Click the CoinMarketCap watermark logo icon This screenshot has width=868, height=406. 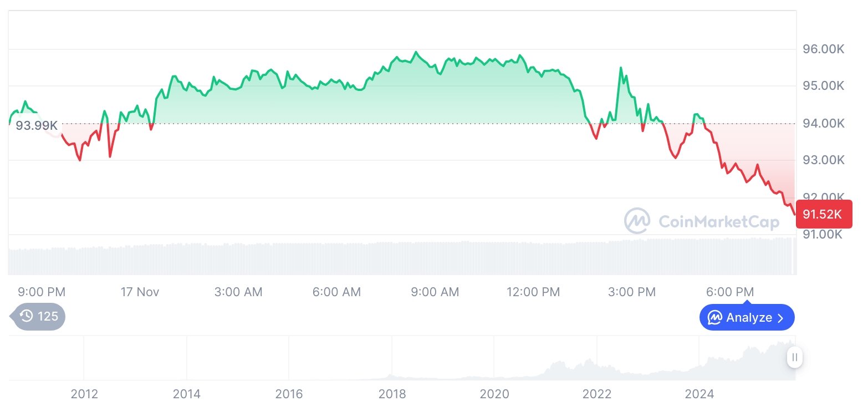click(x=637, y=221)
